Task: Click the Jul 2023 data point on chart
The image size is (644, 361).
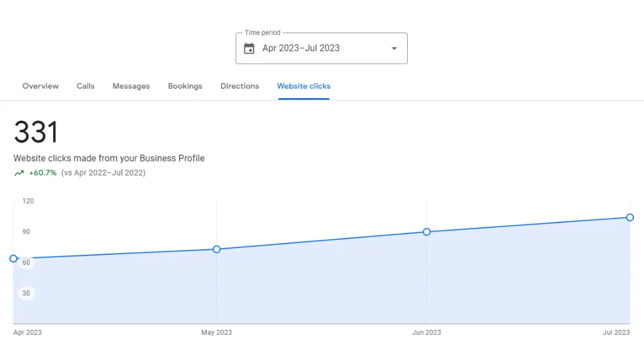Action: coord(630,218)
